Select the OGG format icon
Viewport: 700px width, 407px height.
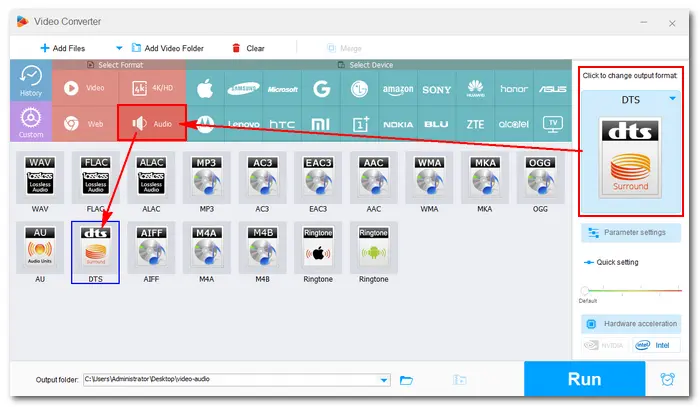click(540, 177)
